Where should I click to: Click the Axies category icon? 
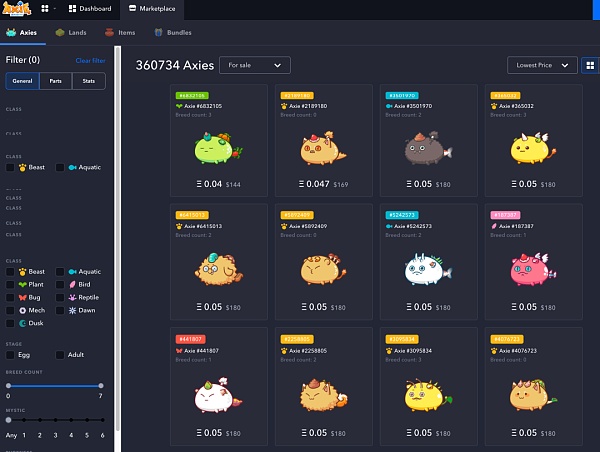[x=11, y=33]
